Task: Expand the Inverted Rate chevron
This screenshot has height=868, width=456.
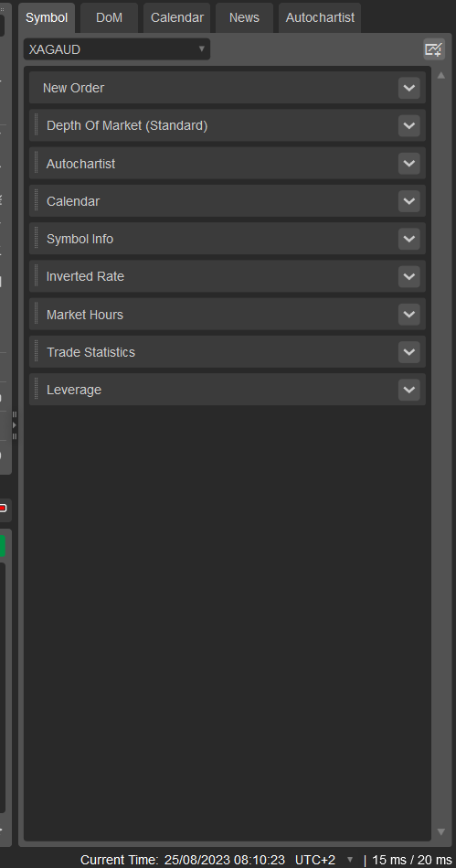Action: [x=409, y=276]
